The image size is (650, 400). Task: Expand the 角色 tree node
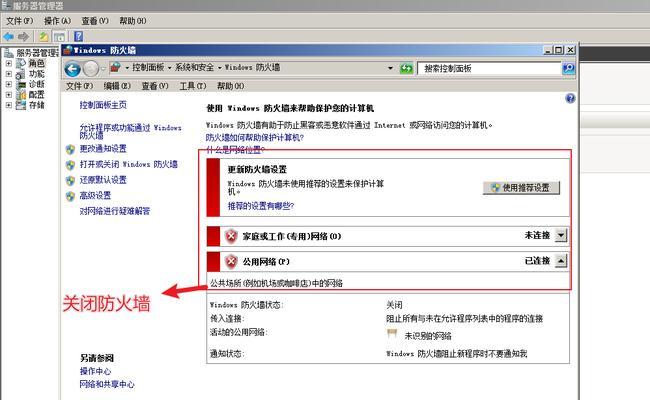click(8, 63)
